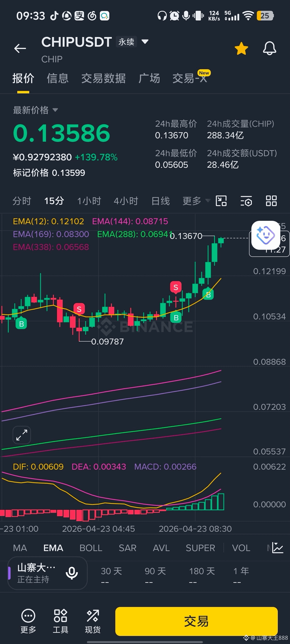Switch to 现货 spot trading
290x644 pixels.
(93, 621)
